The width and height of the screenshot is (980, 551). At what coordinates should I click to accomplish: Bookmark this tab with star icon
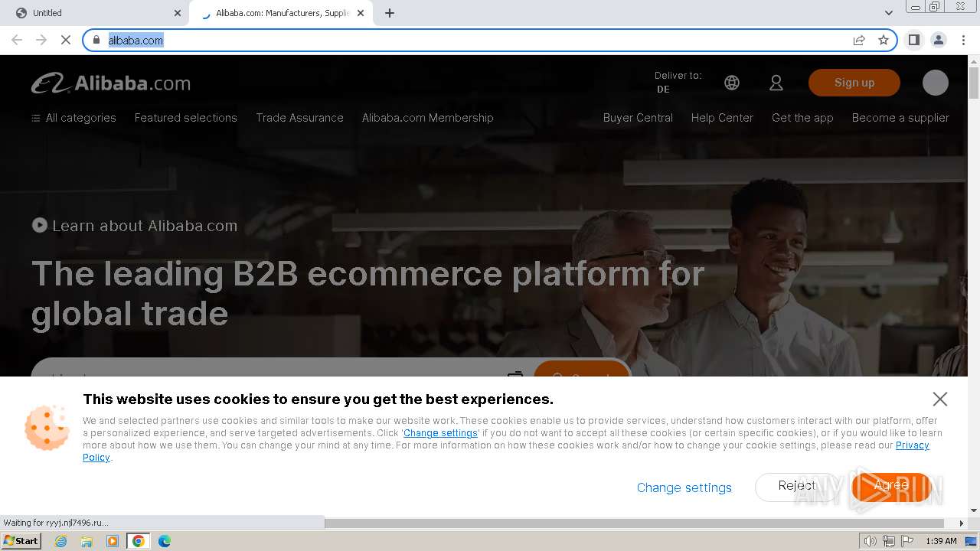coord(884,40)
